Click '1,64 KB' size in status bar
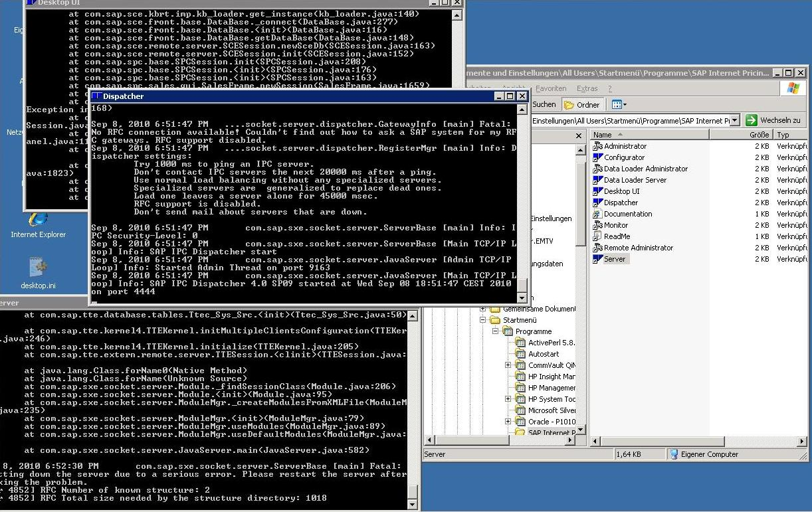Screen dimensions: 812x512 [628, 455]
